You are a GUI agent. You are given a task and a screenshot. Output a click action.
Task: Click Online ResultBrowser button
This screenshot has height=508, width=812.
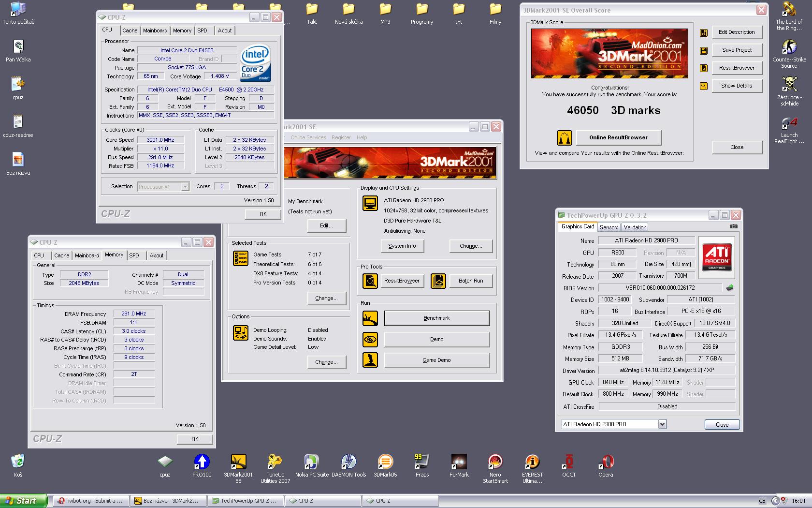pos(618,138)
